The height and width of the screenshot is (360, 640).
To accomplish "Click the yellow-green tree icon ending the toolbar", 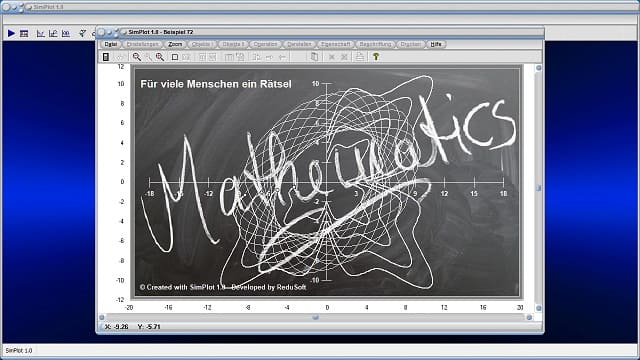I will pos(376,57).
